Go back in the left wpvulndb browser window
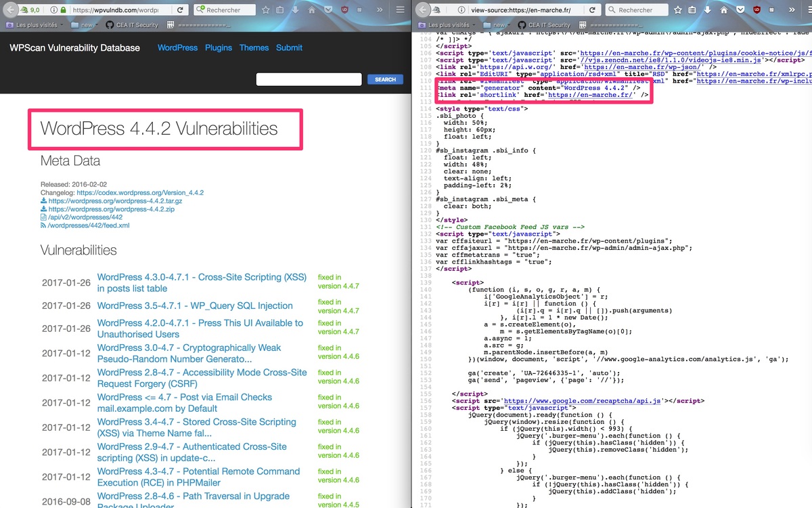Viewport: 812px width, 508px height. [11, 10]
